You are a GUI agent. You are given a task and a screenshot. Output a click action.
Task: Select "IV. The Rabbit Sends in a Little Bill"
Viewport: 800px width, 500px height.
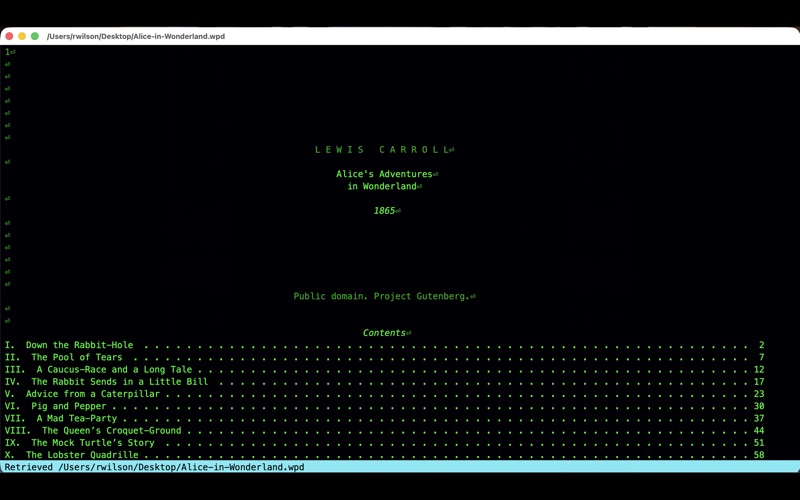[x=107, y=382]
